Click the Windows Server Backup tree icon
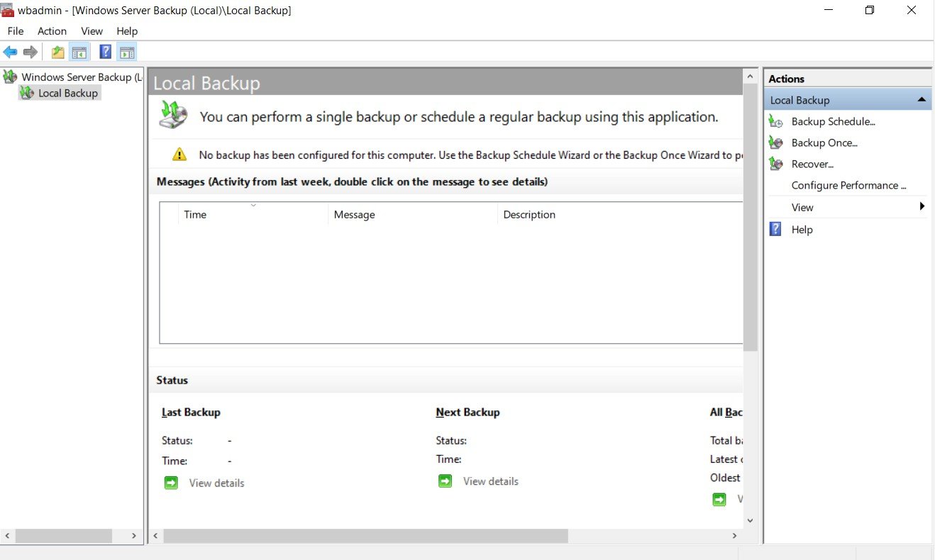This screenshot has width=935, height=560. click(x=10, y=77)
